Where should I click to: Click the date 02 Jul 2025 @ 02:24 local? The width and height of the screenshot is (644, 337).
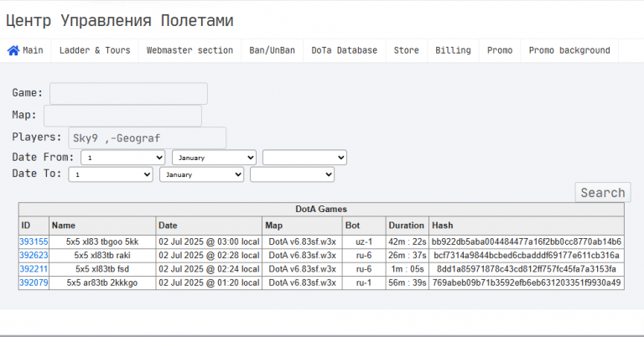(x=209, y=269)
